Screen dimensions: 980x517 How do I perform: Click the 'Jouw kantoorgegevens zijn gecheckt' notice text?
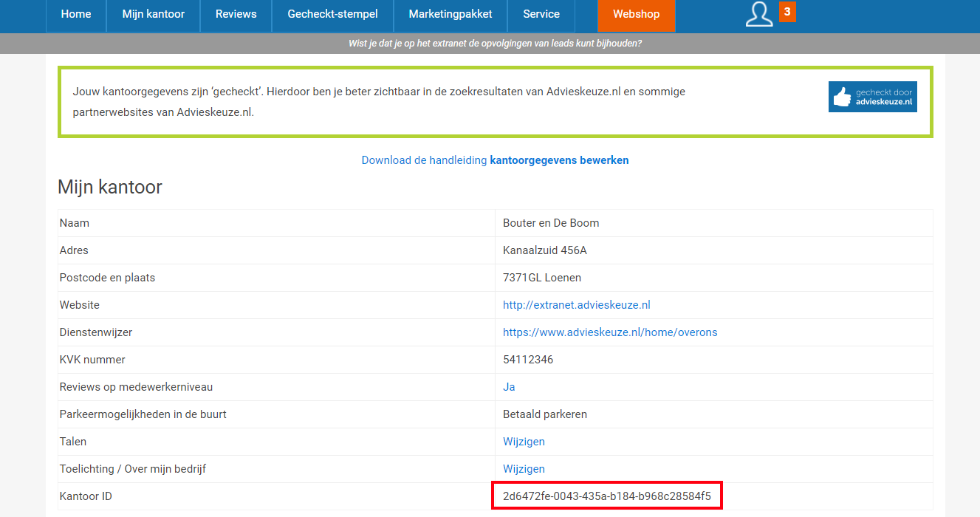click(379, 102)
